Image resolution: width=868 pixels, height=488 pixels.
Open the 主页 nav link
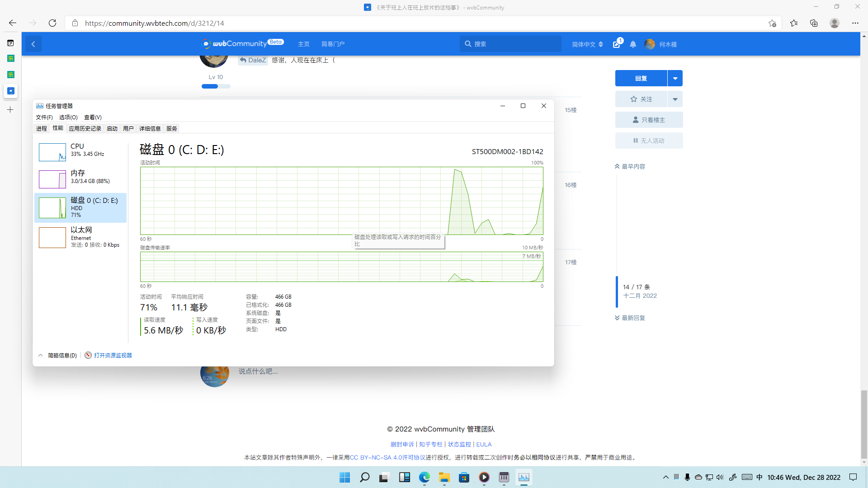[304, 44]
